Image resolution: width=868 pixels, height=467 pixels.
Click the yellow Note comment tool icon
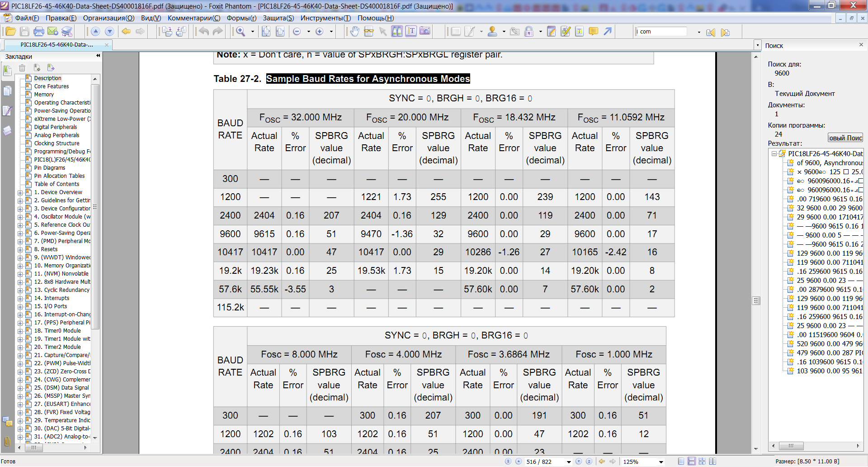pos(593,31)
